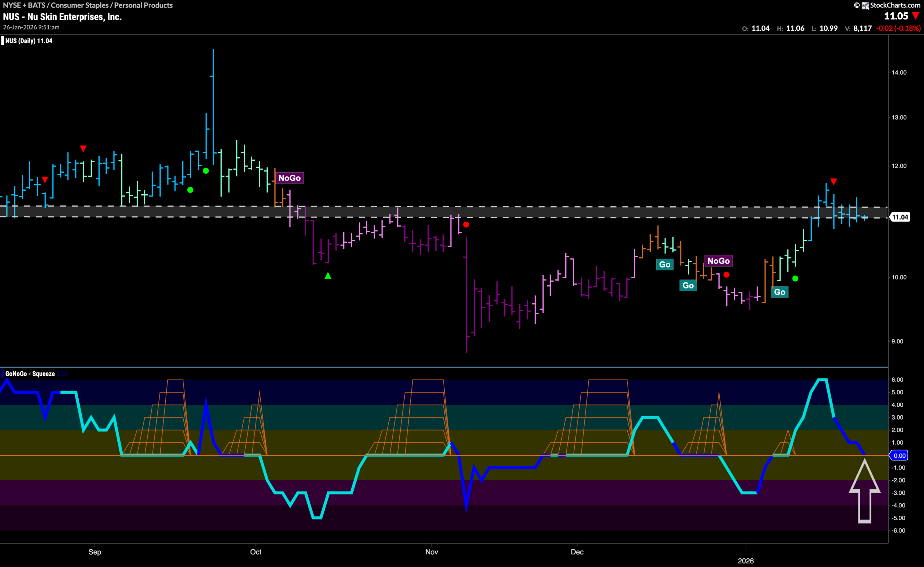This screenshot has width=924, height=567.
Task: Click the change value -0.02 (-0.18%)
Action: coord(898,28)
